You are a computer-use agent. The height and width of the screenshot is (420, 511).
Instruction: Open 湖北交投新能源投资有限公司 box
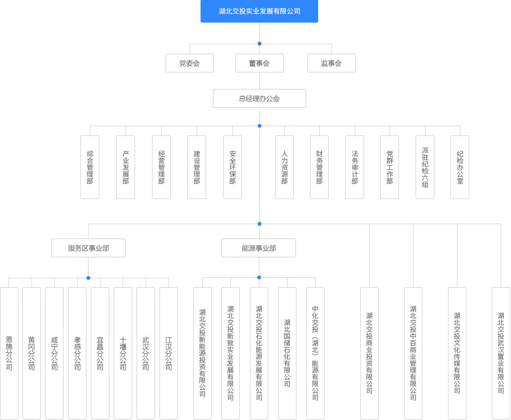coord(202,354)
